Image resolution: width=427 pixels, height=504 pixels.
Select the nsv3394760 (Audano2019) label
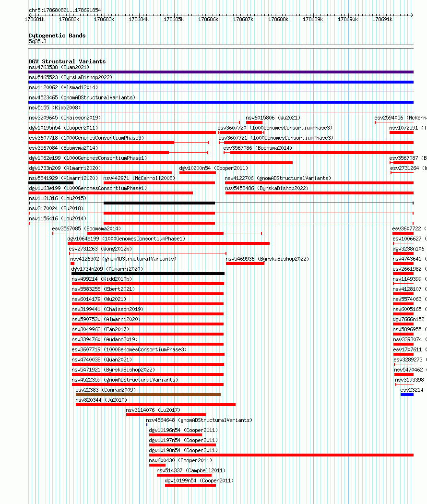click(x=105, y=339)
